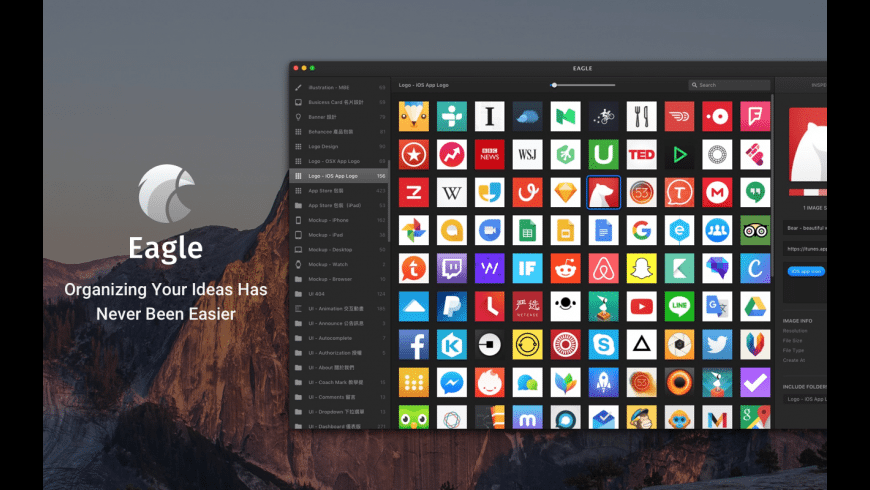Click the Bear image name field
The image size is (870, 490).
pyautogui.click(x=805, y=228)
